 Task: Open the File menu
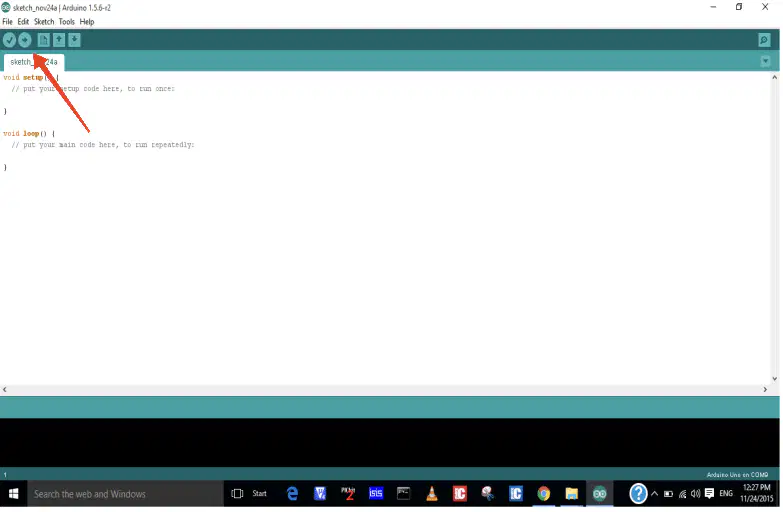(7, 21)
